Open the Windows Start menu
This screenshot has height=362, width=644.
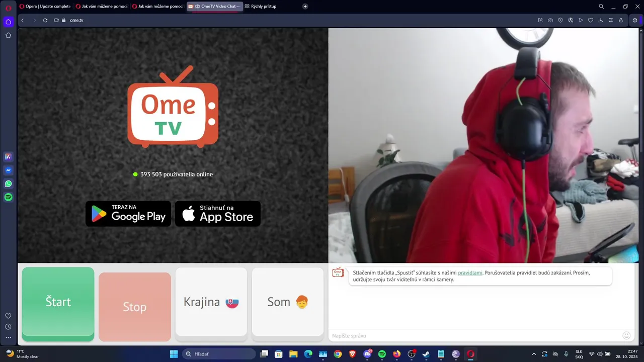point(174,354)
